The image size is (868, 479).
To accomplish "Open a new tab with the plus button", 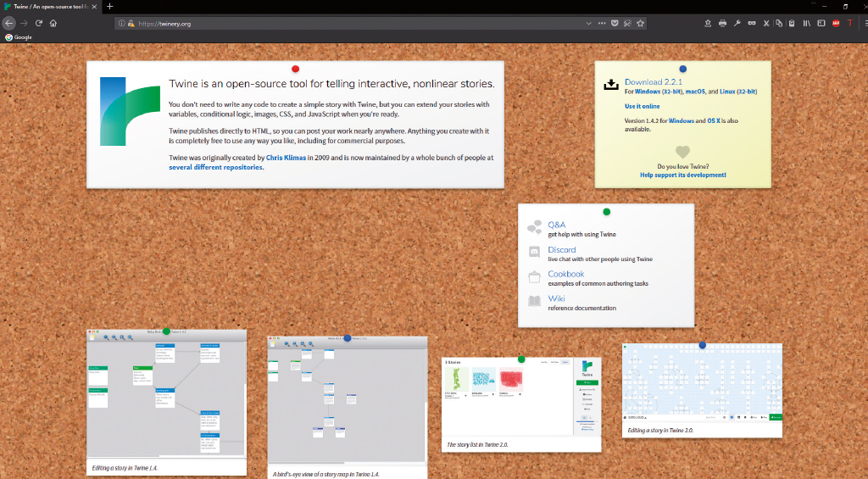I will (109, 6).
